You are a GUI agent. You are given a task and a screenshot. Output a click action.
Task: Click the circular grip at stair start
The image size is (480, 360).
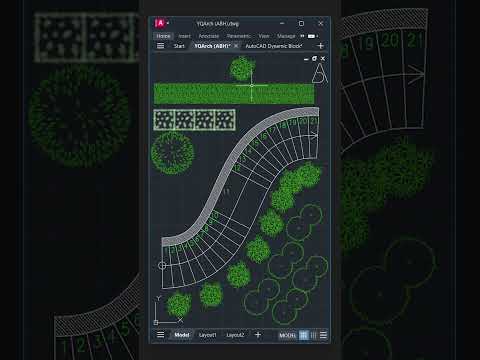click(162, 266)
